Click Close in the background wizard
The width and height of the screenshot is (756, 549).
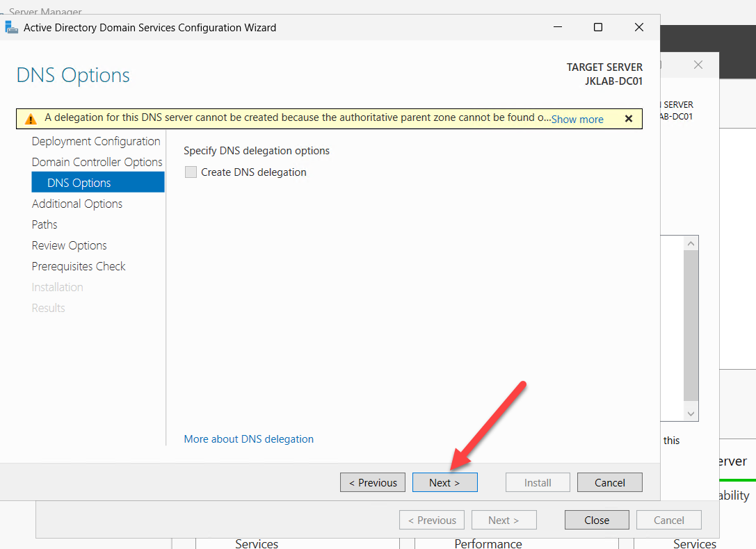[597, 520]
